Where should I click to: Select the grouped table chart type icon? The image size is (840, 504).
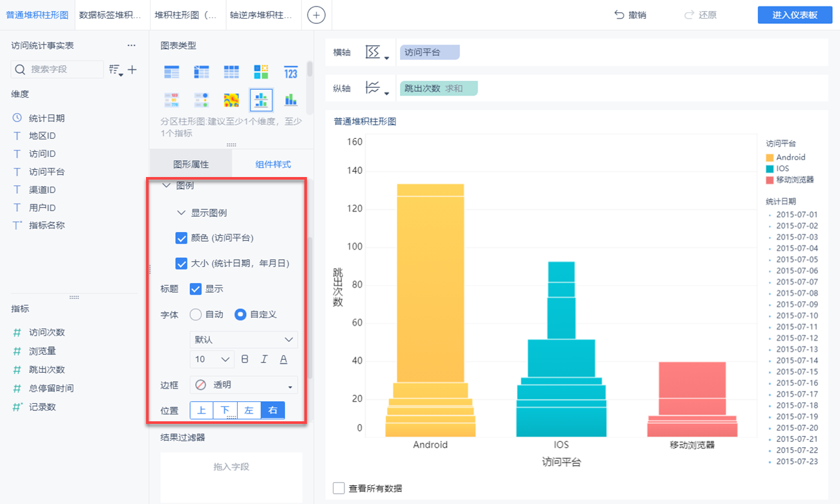172,72
